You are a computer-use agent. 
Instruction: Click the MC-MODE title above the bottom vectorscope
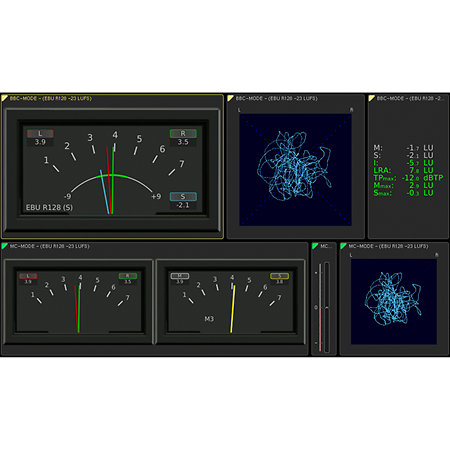(x=388, y=246)
